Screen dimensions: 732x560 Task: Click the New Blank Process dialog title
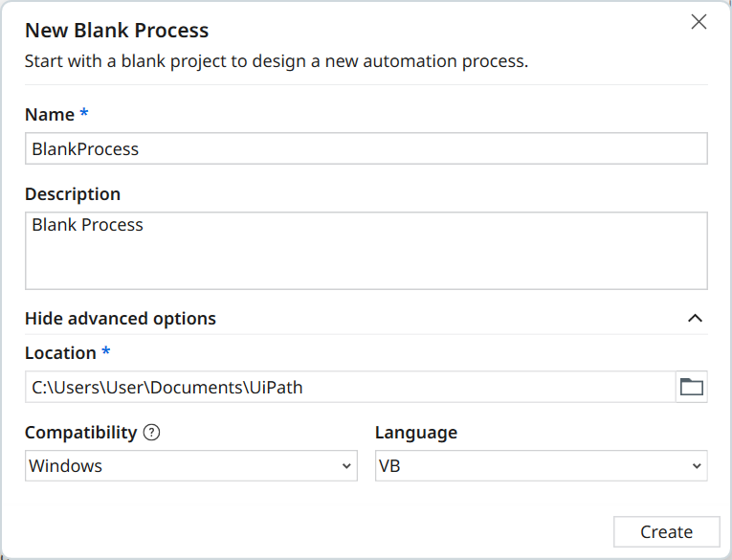117,33
